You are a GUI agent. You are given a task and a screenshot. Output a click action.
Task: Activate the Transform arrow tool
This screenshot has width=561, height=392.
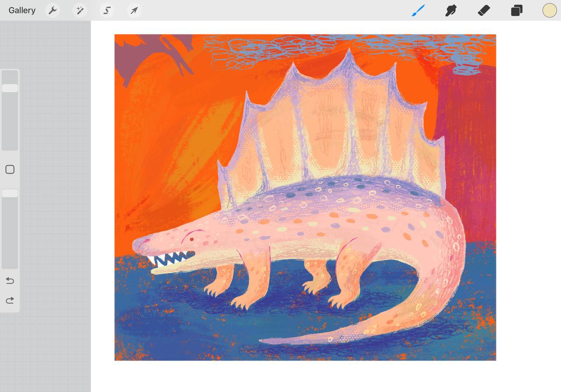click(134, 11)
